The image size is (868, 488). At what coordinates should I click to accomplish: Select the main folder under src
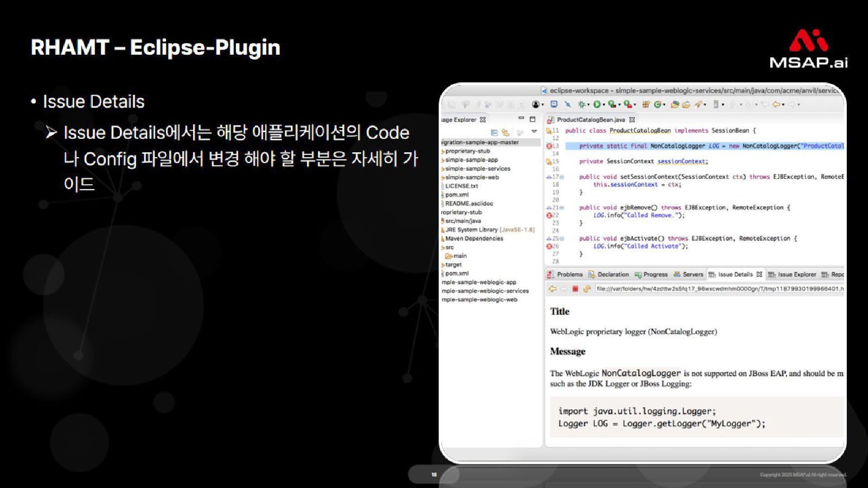[456, 256]
